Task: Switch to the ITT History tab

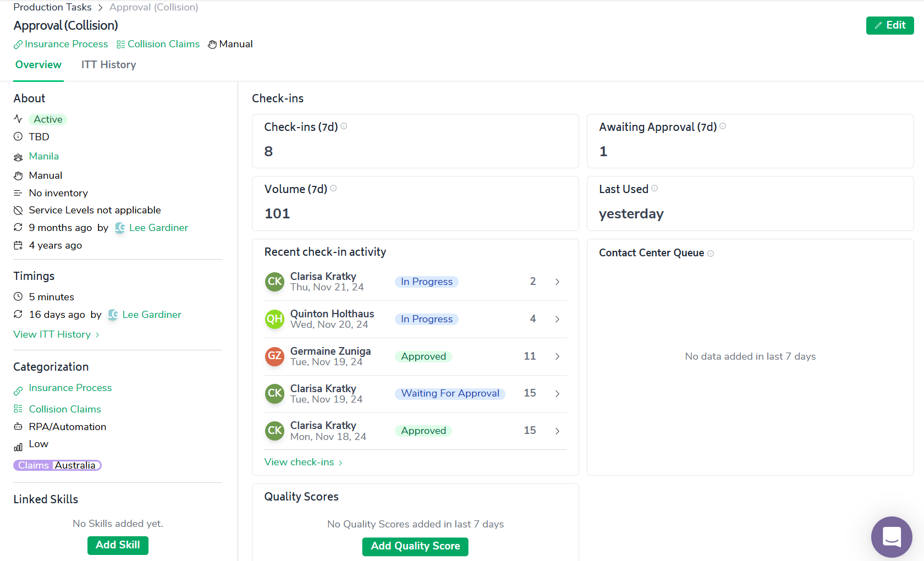Action: (108, 65)
